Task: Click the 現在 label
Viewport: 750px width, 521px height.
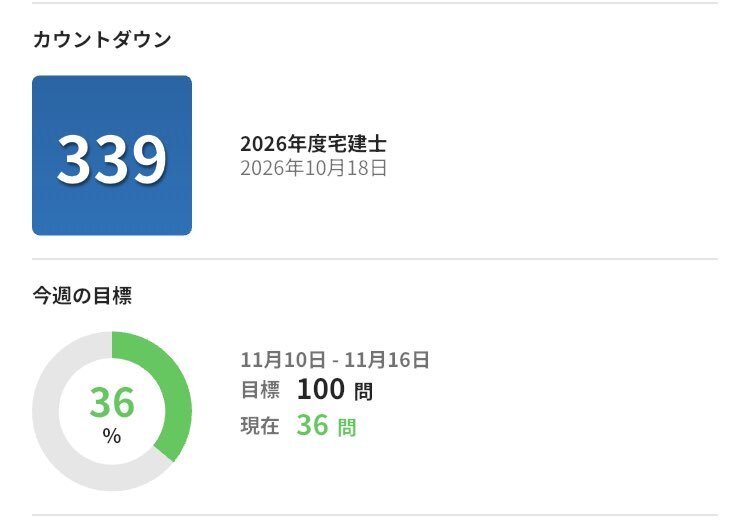Action: 260,426
